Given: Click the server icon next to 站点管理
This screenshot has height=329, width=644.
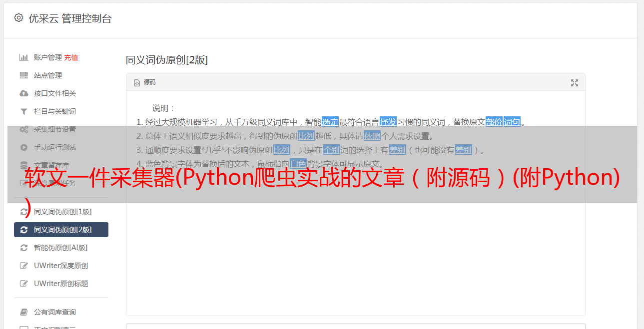Looking at the screenshot, I should click(x=23, y=75).
